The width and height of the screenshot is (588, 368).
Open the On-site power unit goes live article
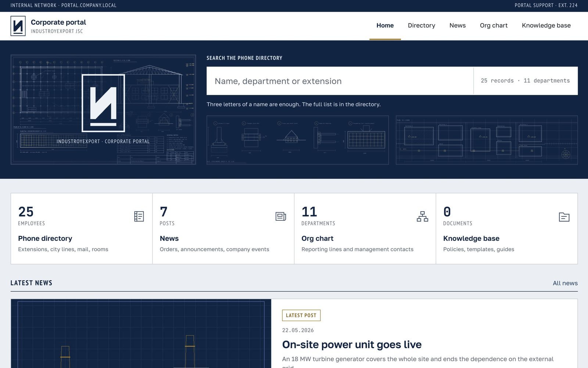coord(352,344)
